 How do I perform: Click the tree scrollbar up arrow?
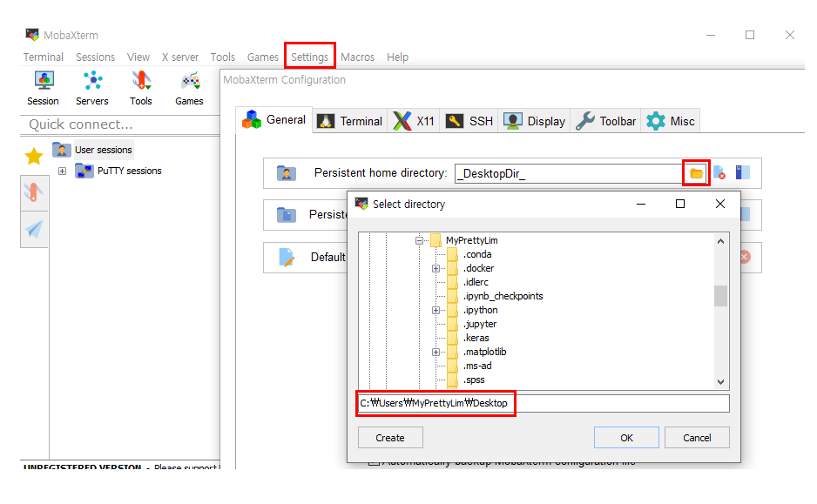[720, 241]
